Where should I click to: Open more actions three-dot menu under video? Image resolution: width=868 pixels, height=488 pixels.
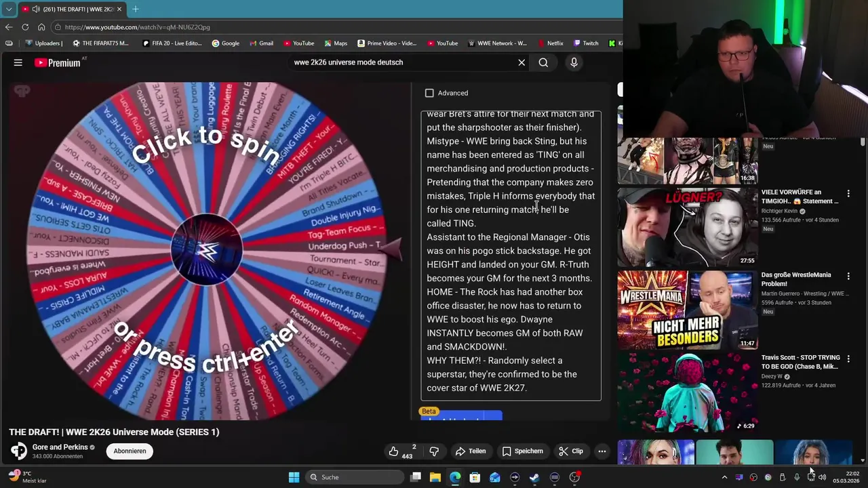click(601, 451)
